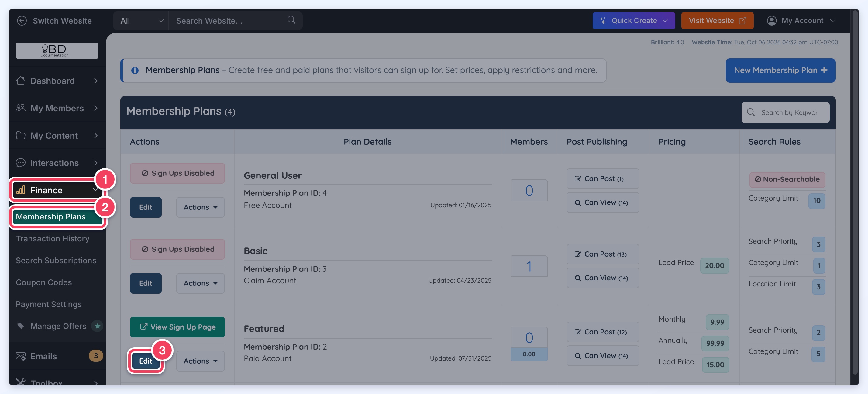Click Can View (14) for General User
Image resolution: width=868 pixels, height=394 pixels.
(x=602, y=202)
